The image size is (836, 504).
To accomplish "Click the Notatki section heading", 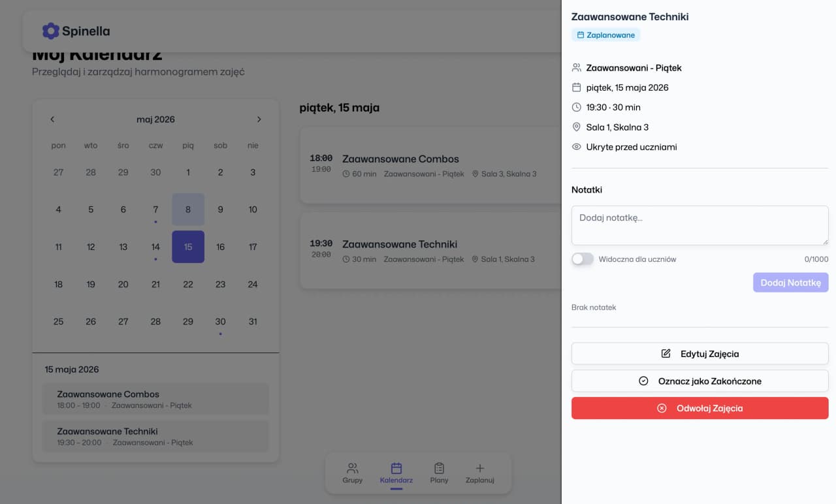I will pos(587,190).
